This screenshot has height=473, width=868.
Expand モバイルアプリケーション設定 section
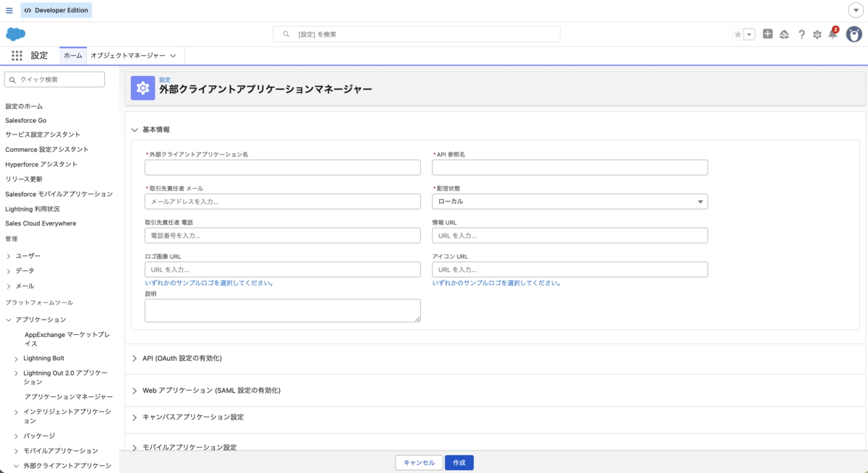135,447
